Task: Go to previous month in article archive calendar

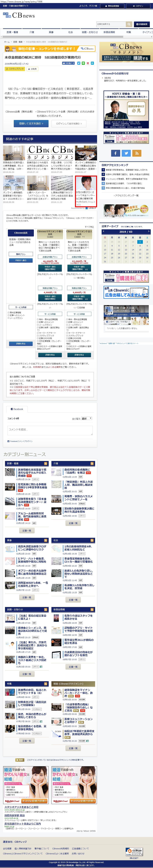Action: [104, 231]
